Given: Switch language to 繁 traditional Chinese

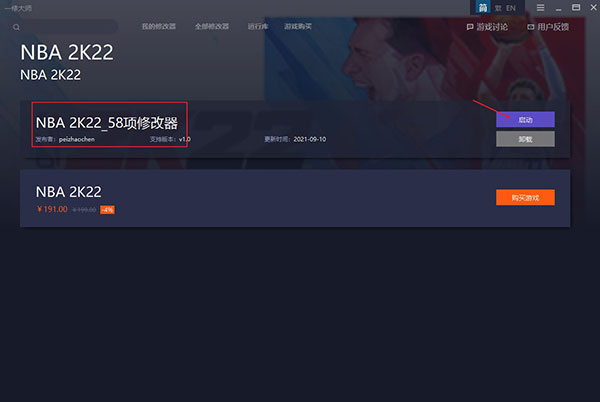Looking at the screenshot, I should tap(498, 8).
